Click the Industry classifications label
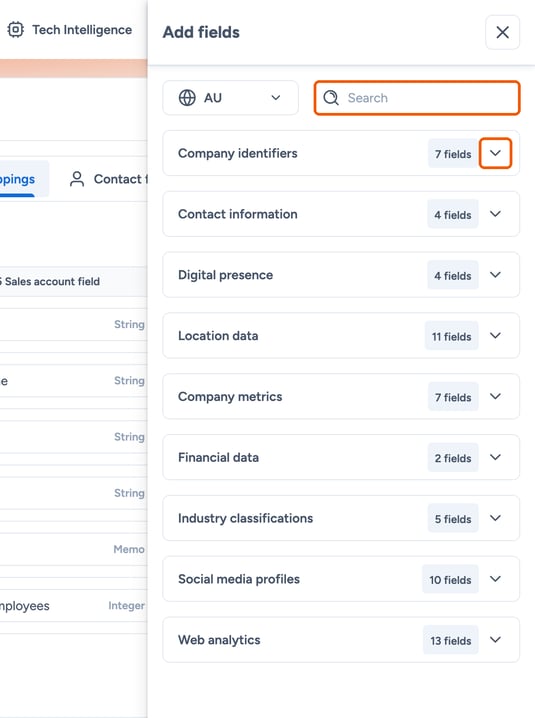 click(x=246, y=518)
